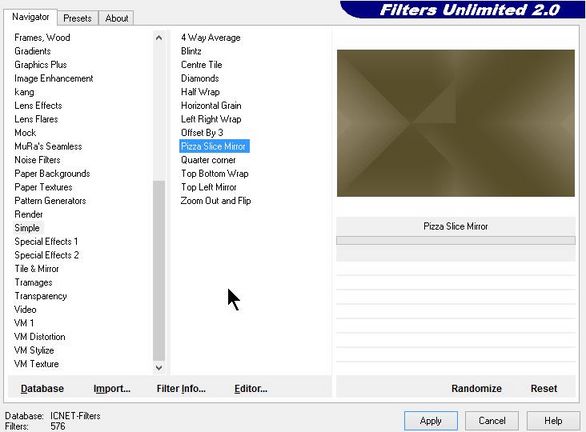
Task: Choose the 4 Way Average filter
Action: pos(210,38)
